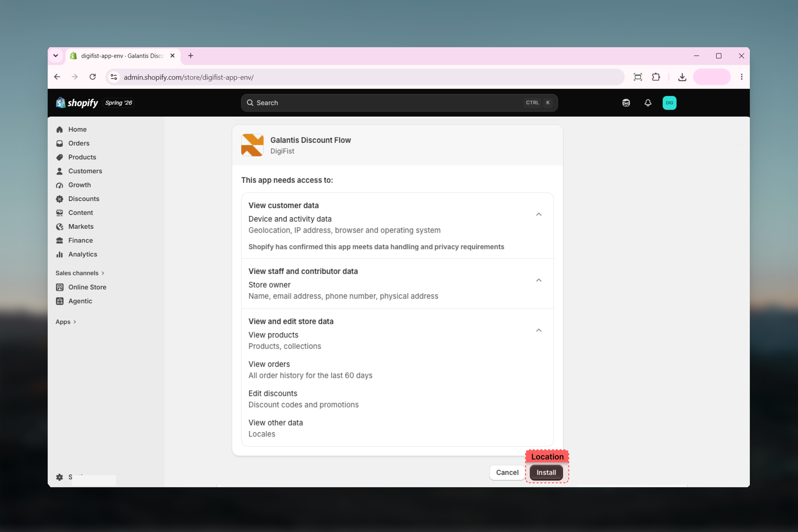This screenshot has width=798, height=532.
Task: Expand the Apps section
Action: [66, 322]
